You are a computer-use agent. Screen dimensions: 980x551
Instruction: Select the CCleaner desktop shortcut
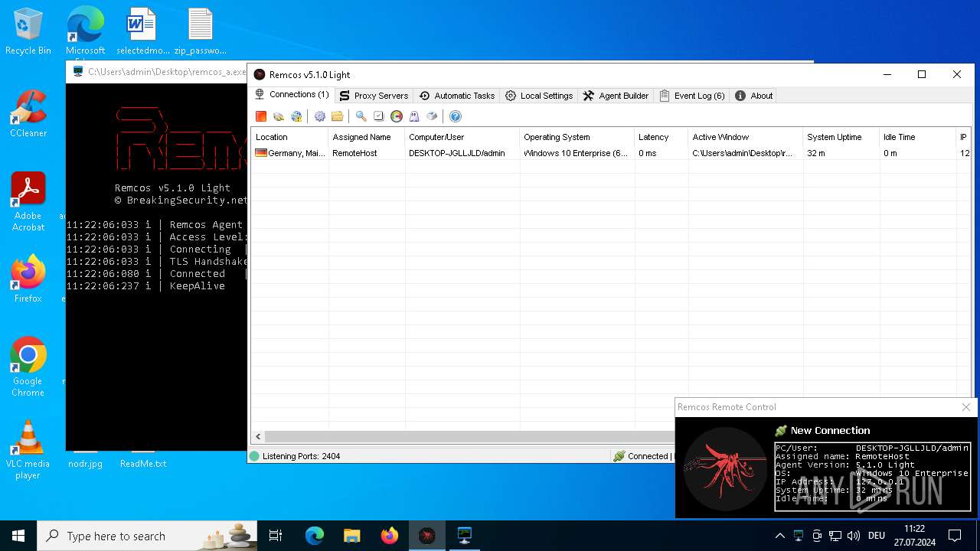coord(28,114)
